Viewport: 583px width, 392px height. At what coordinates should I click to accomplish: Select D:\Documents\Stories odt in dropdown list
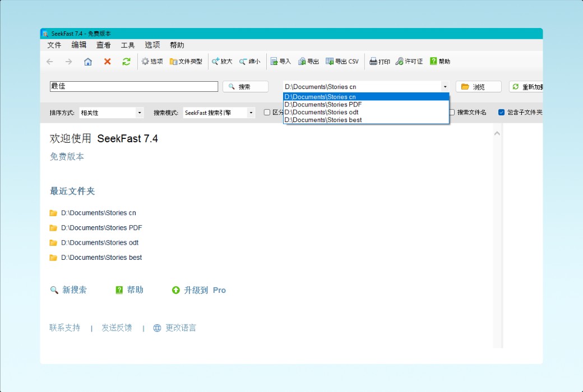366,112
